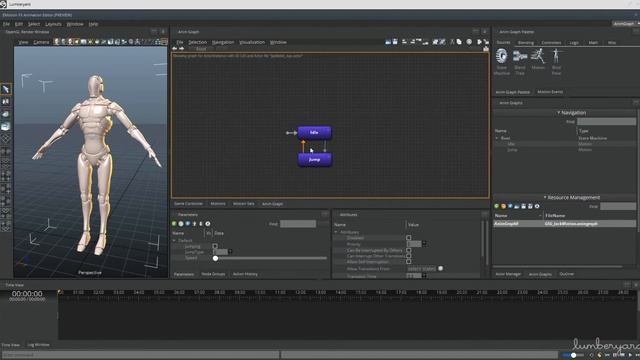This screenshot has width=640, height=360.
Task: Click the last round icon in Parameters toolbar
Action: pos(208,224)
